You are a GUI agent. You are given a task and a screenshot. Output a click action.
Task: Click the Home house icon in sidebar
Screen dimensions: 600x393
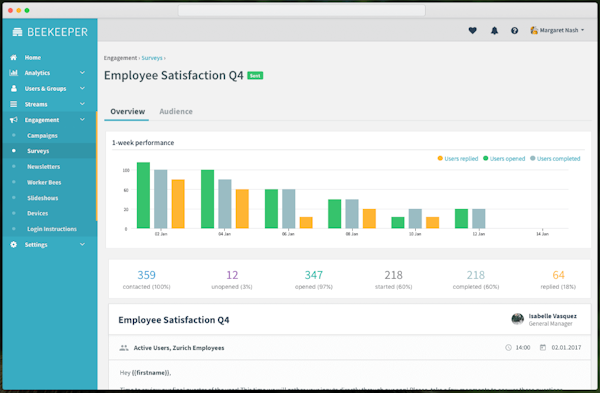click(x=13, y=57)
